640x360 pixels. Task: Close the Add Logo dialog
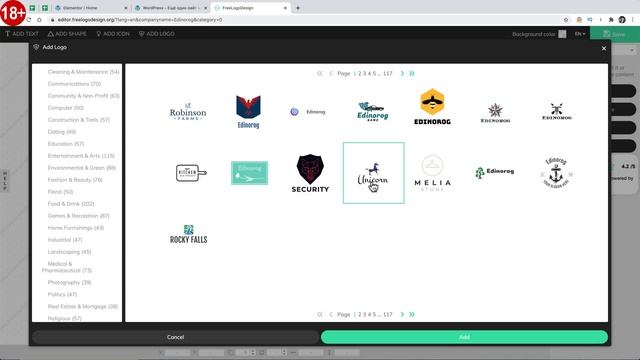coord(604,48)
